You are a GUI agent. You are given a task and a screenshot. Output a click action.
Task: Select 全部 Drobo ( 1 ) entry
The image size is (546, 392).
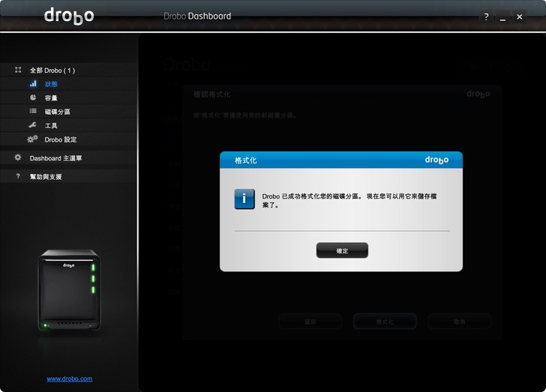52,70
